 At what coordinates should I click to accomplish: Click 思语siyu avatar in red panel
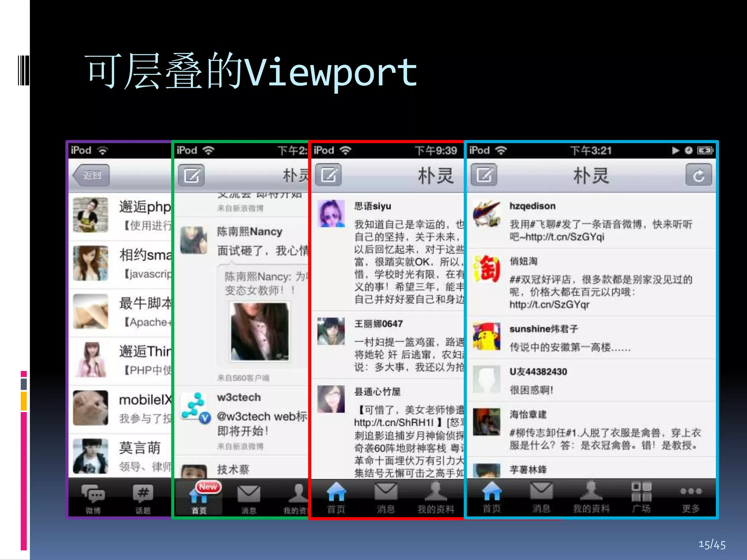click(x=331, y=214)
